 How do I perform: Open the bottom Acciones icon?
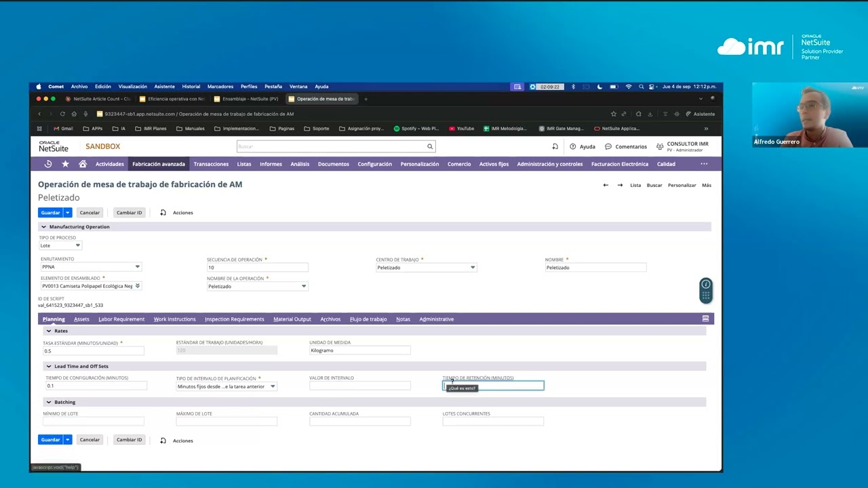coord(163,441)
